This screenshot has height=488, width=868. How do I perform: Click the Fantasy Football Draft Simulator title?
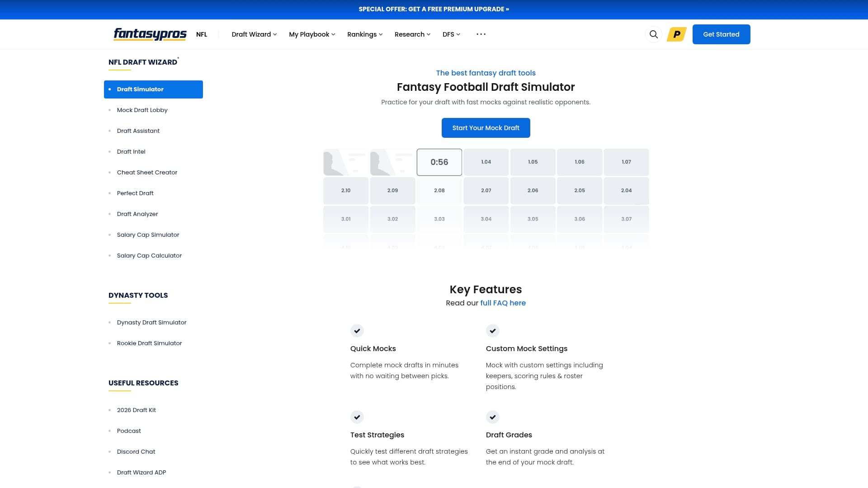click(486, 87)
